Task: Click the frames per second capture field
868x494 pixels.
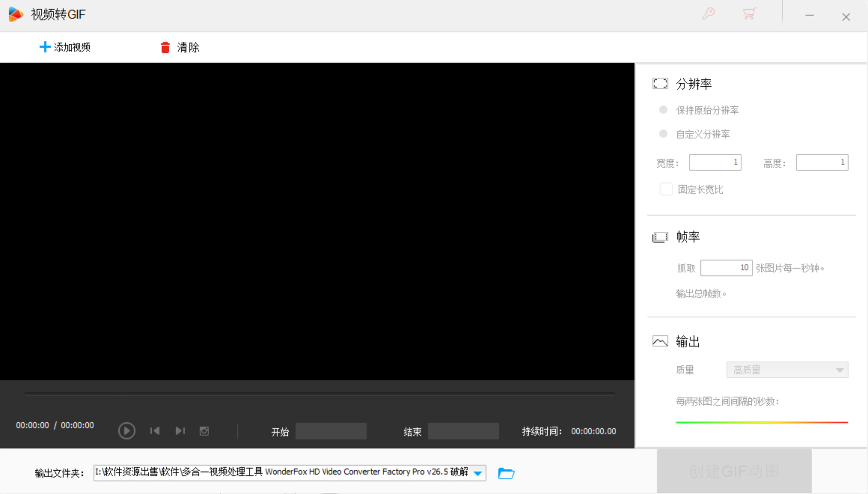Action: click(x=726, y=268)
